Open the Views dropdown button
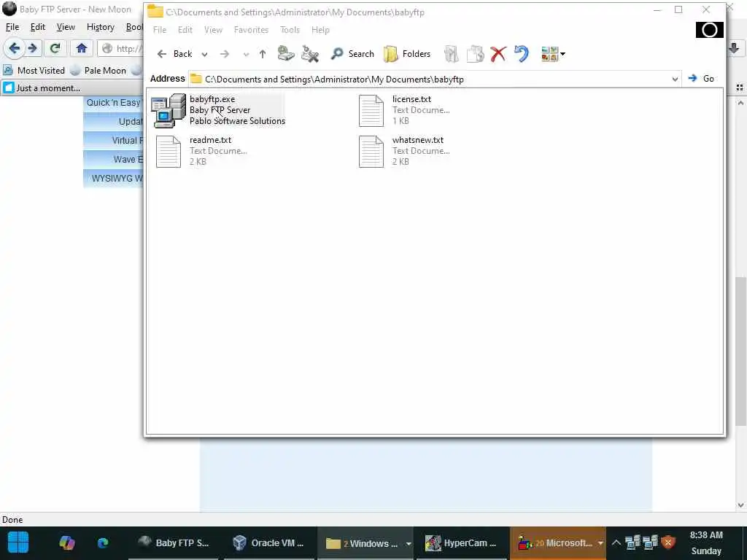This screenshot has height=560, width=747. tap(553, 54)
